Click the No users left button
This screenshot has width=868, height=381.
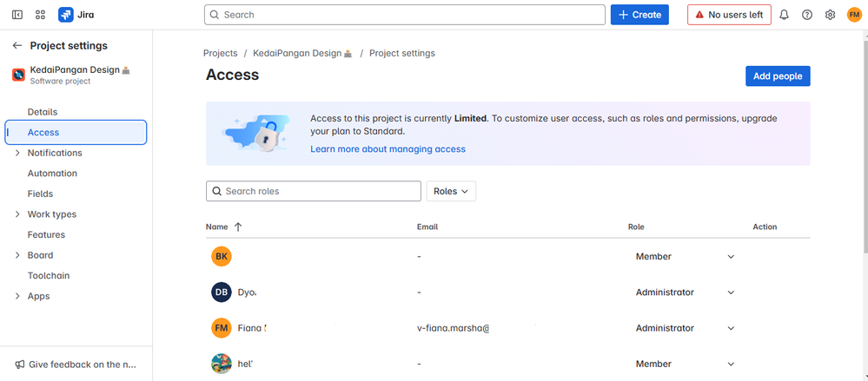[729, 15]
